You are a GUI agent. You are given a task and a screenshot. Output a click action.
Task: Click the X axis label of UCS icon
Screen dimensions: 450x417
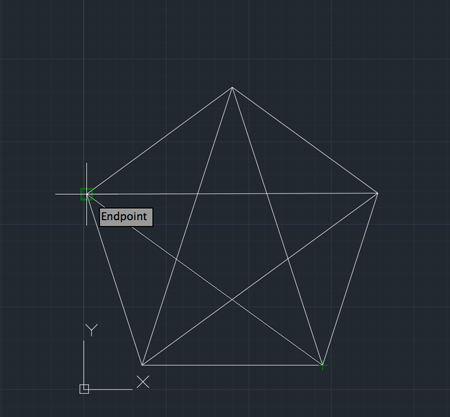coord(143,382)
